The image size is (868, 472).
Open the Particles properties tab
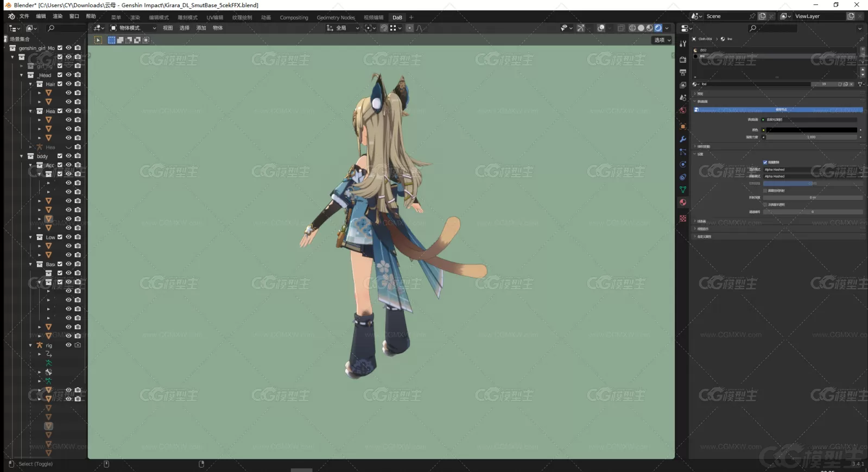683,152
